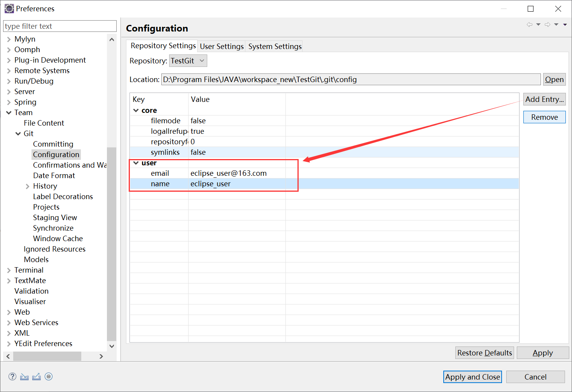This screenshot has width=572, height=392.
Task: Expand the Oomph tree node
Action: pyautogui.click(x=9, y=49)
